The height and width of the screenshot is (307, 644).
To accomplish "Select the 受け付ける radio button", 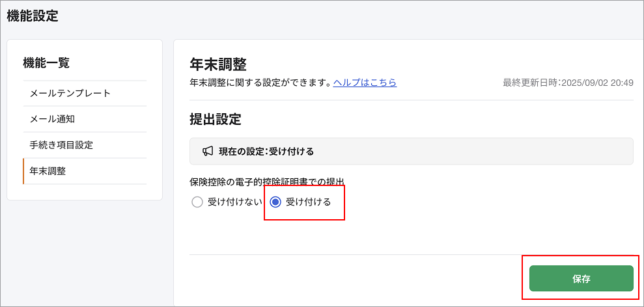I will (x=275, y=202).
